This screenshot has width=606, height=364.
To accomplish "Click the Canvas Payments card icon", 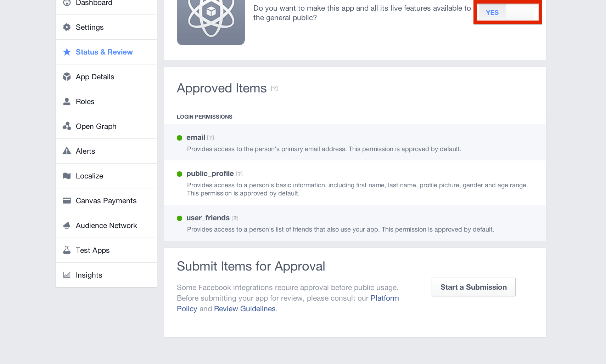I will point(67,200).
